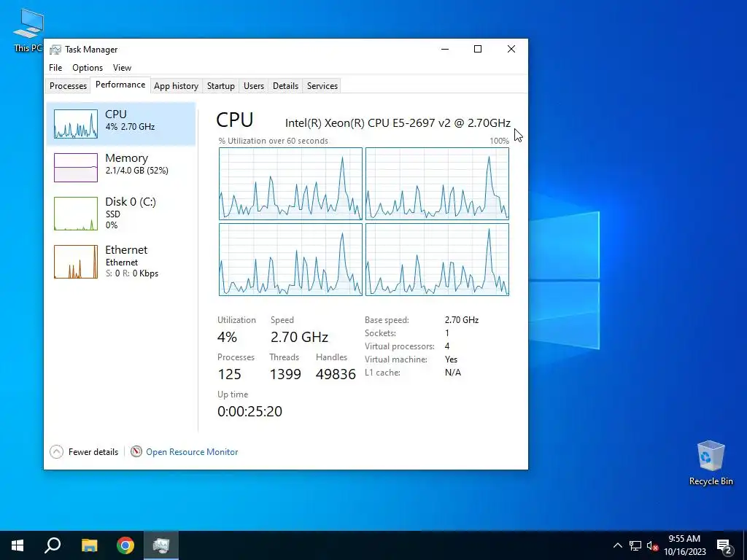Open the Windows Start menu
The width and height of the screenshot is (747, 560).
click(x=18, y=545)
